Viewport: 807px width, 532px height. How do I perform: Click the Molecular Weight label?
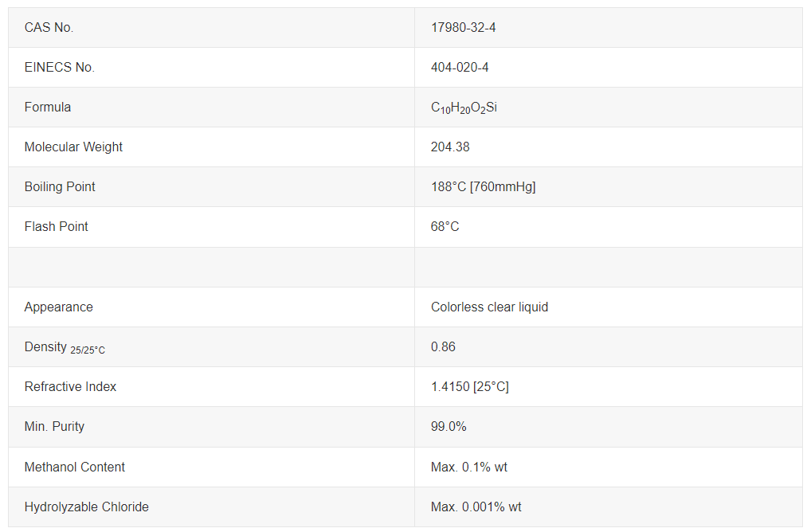coord(73,147)
